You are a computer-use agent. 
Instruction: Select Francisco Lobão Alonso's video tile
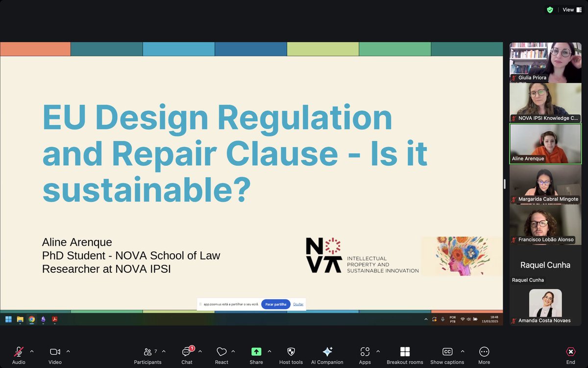(x=545, y=225)
